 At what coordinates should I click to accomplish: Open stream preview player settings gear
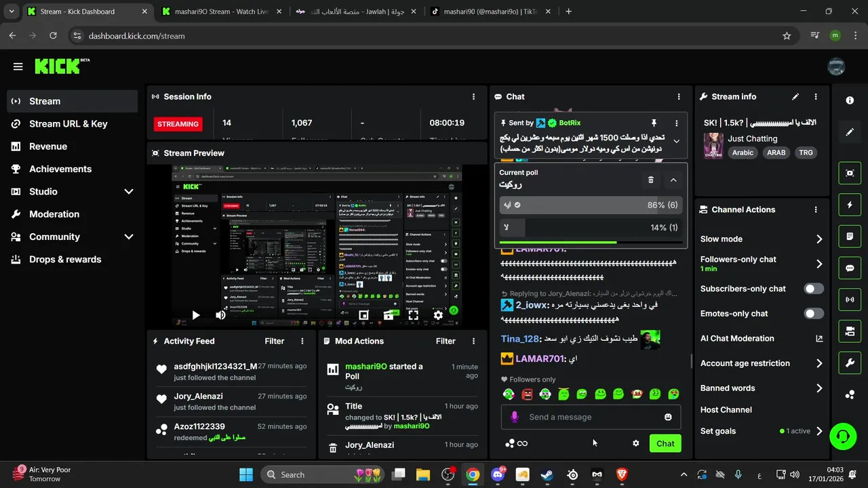[438, 315]
